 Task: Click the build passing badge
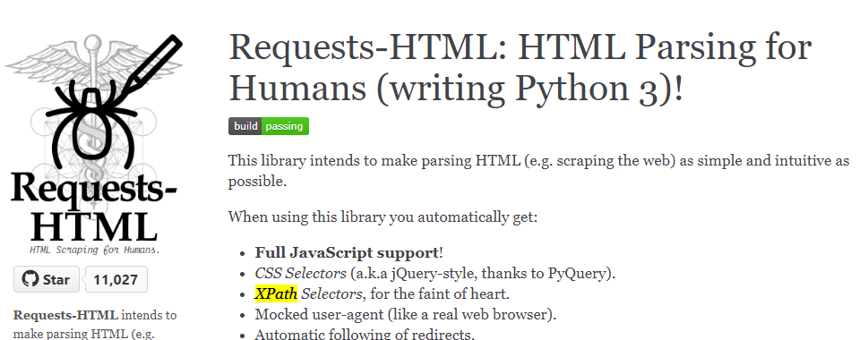tap(269, 126)
